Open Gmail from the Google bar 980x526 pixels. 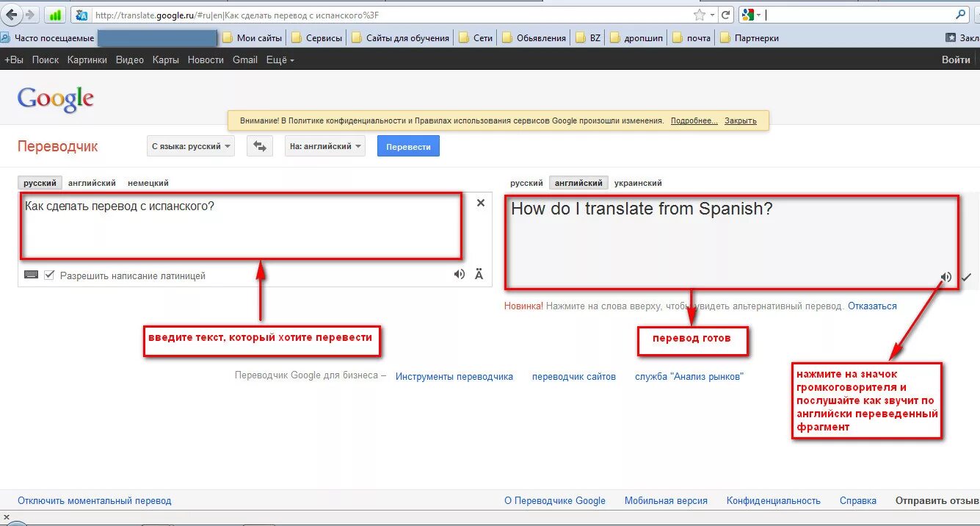(x=245, y=60)
